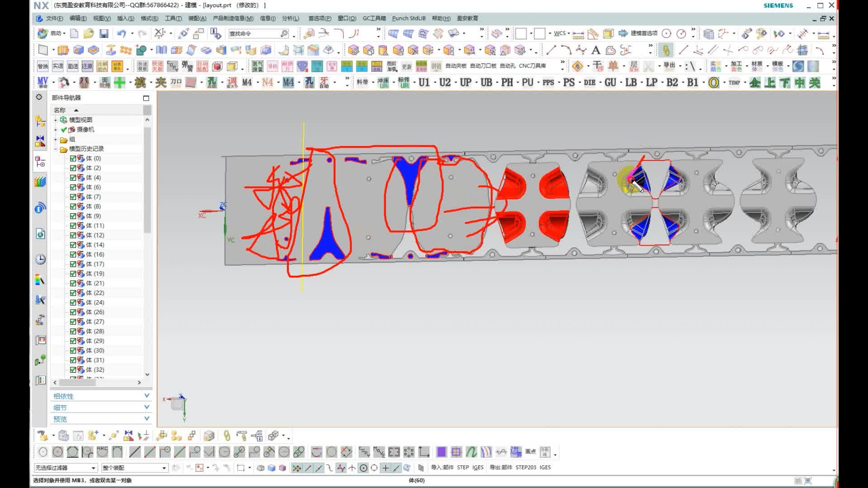Open the Punch StdLIB menu
This screenshot has width=868, height=488.
(x=408, y=19)
